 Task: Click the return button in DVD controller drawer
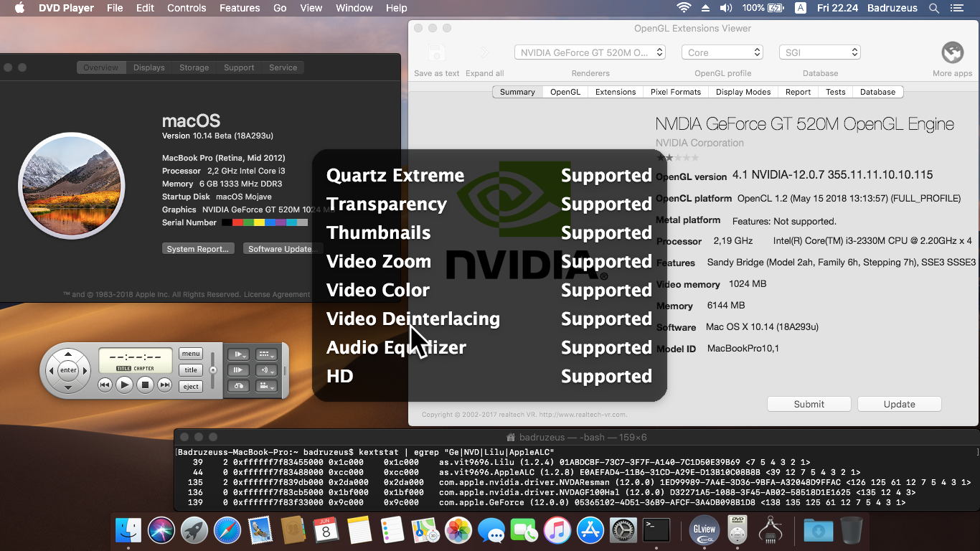click(x=237, y=386)
